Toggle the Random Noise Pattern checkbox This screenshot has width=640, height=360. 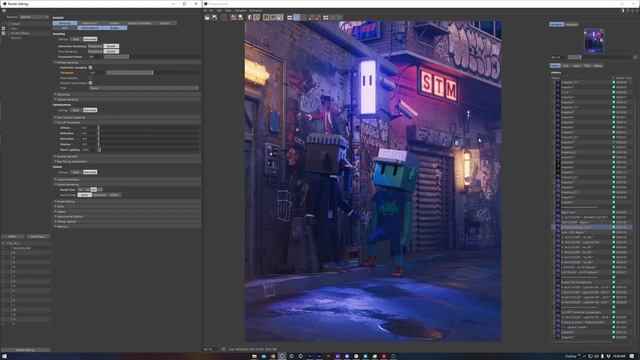point(90,83)
